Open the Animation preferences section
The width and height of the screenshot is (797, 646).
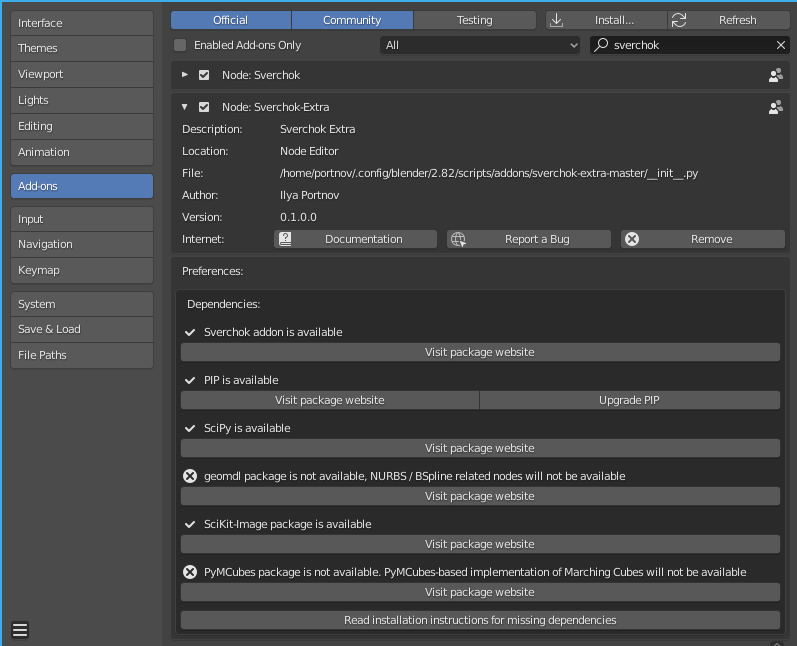[x=82, y=152]
